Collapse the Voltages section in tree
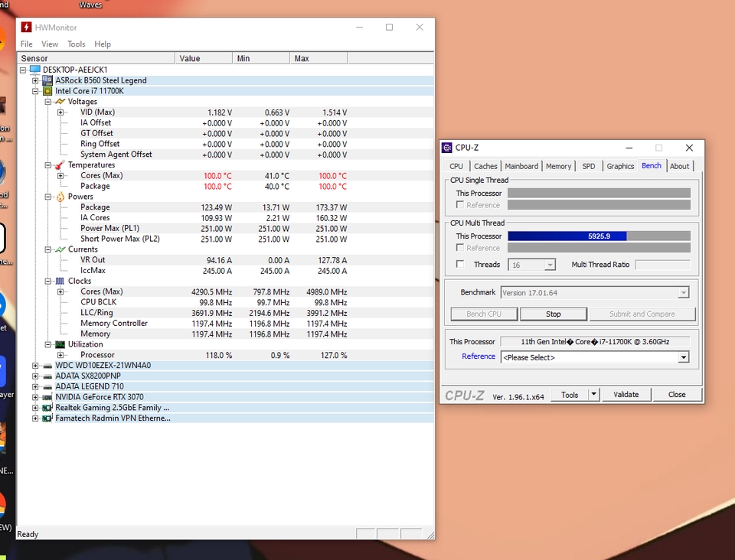 point(47,102)
